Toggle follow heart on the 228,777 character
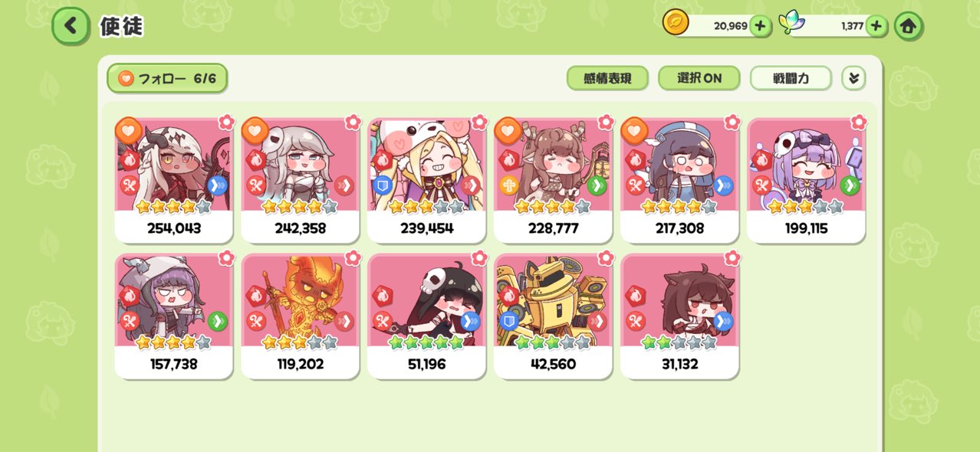980x452 pixels. click(x=508, y=130)
